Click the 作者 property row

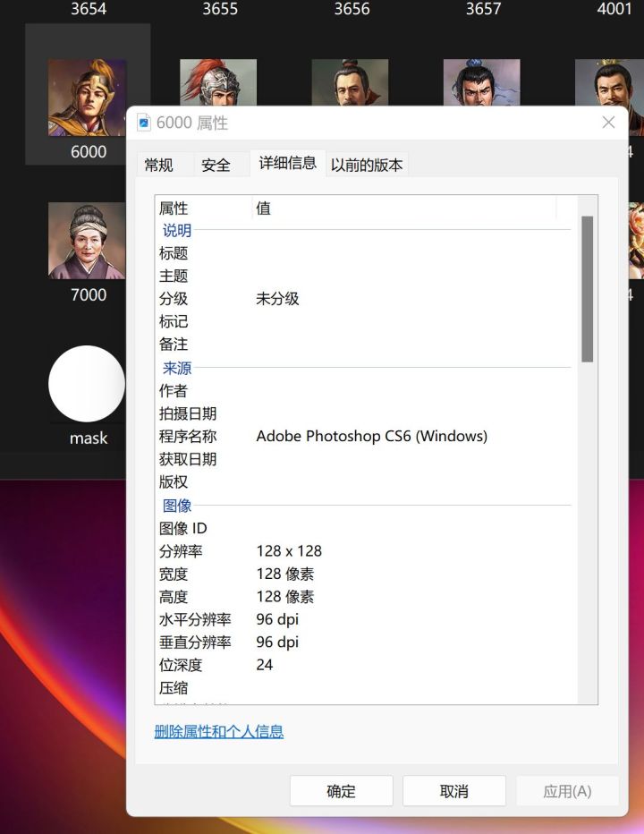(366, 391)
